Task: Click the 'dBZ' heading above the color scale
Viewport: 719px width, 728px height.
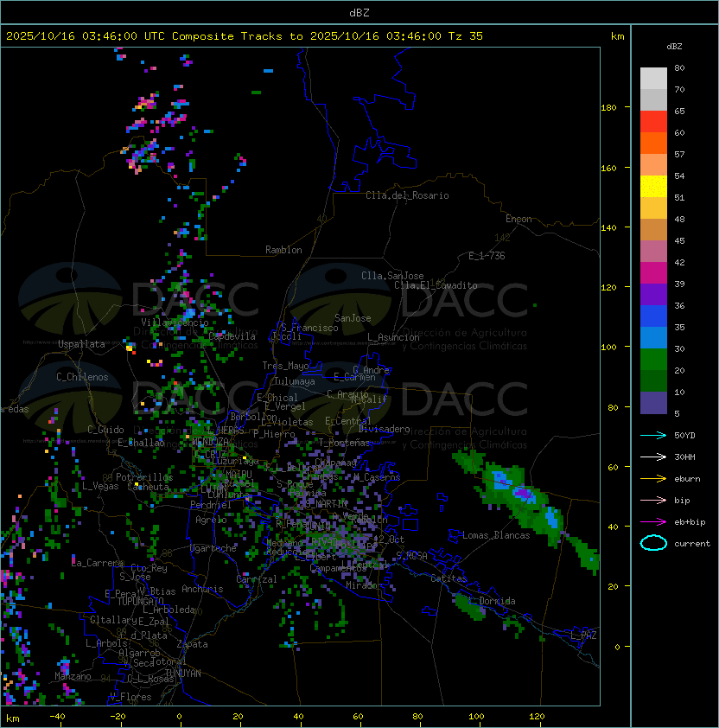Action: [x=674, y=47]
